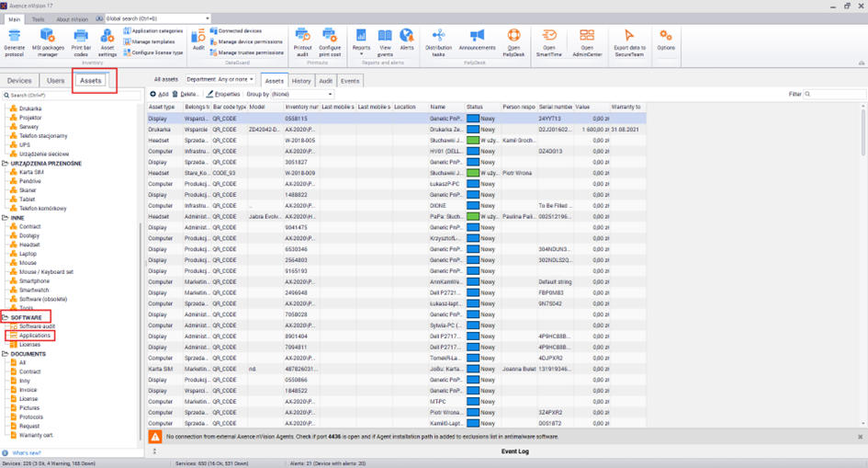This screenshot has width=868, height=468.
Task: Open the Group by dropdown
Action: [288, 94]
